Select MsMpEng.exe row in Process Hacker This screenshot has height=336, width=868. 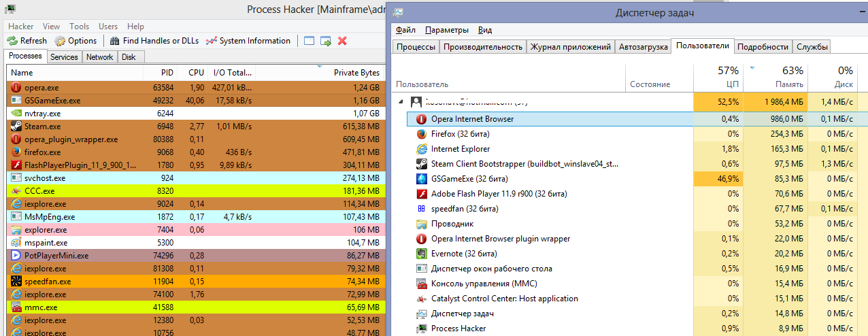coord(196,216)
